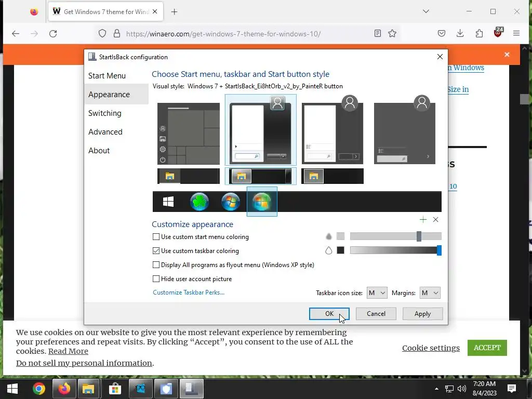This screenshot has width=532, height=399.
Task: Open the Firefox list all tabs chevron
Action: coord(426,11)
